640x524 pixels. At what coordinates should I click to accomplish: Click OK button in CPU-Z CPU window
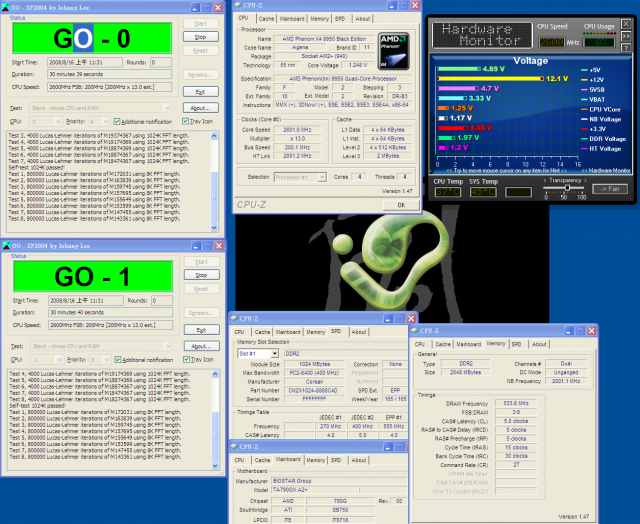pyautogui.click(x=401, y=205)
